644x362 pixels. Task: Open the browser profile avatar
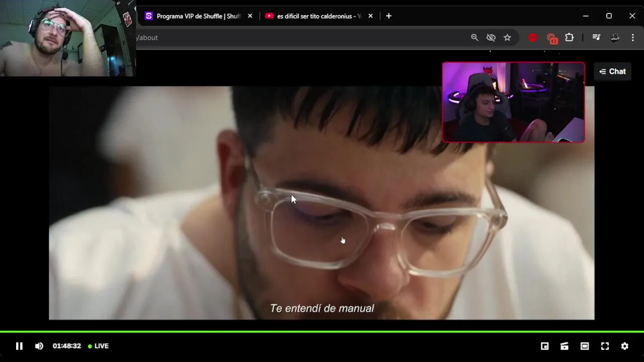(614, 38)
